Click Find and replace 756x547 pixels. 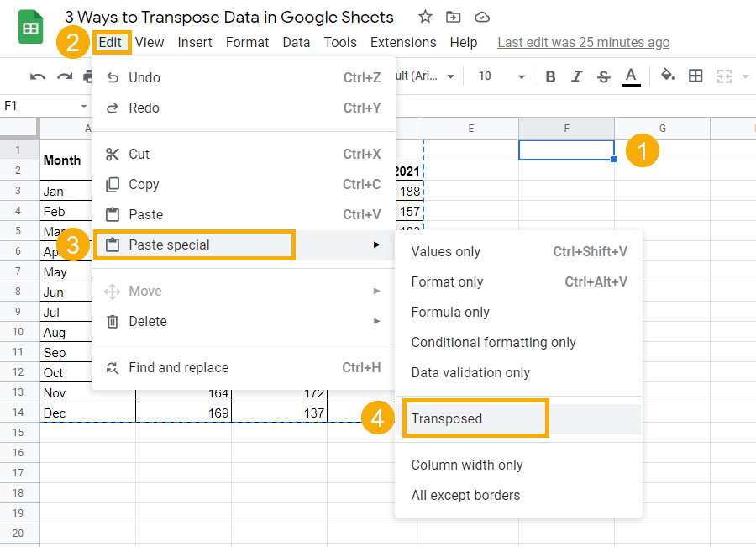click(178, 367)
